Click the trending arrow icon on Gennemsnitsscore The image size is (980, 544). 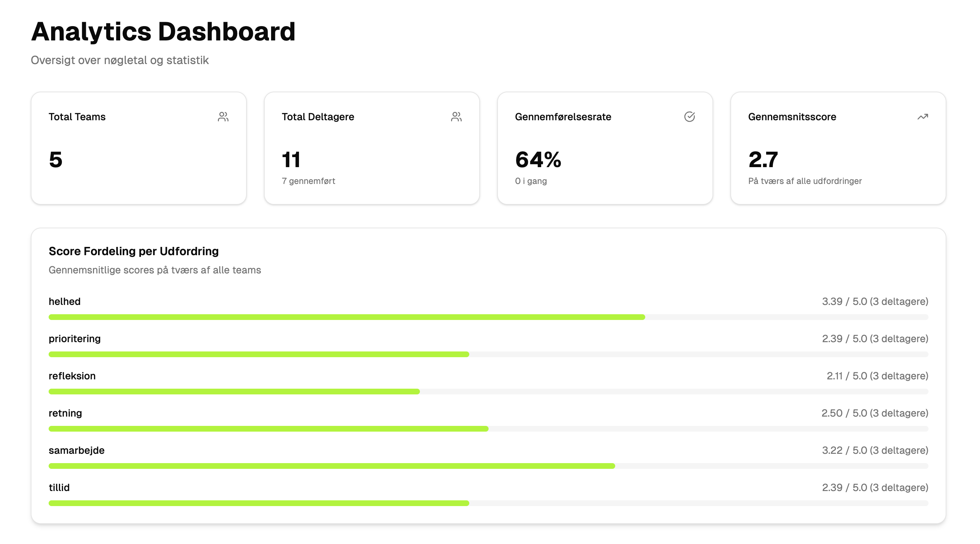click(x=922, y=117)
